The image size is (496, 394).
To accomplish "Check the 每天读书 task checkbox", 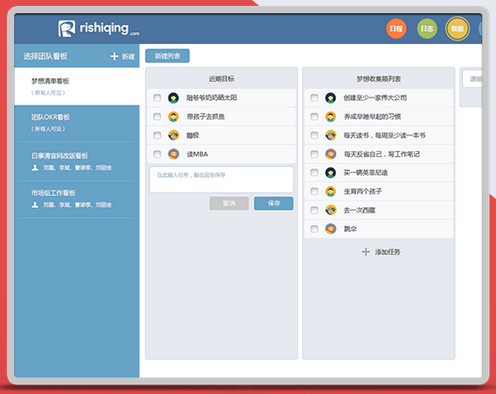I will (314, 135).
